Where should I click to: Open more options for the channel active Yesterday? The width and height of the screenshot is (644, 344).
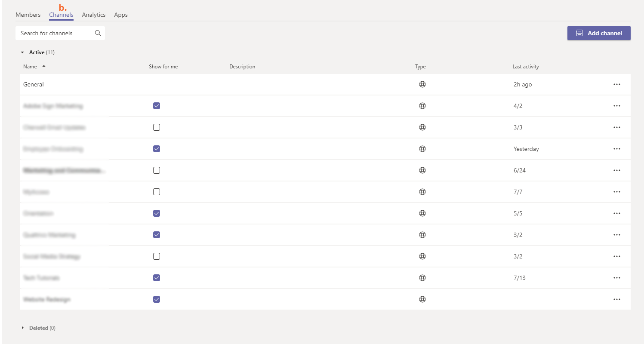(x=616, y=149)
